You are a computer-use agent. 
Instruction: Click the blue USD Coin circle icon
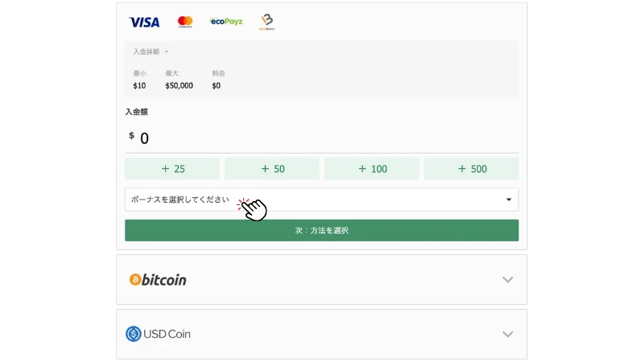pos(134,334)
